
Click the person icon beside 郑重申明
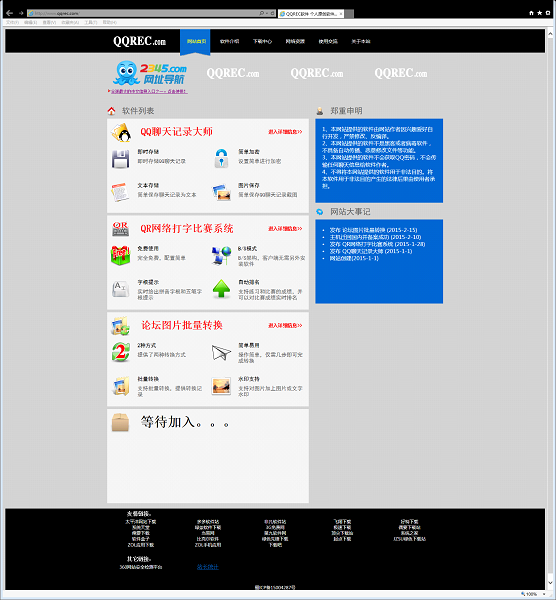320,111
